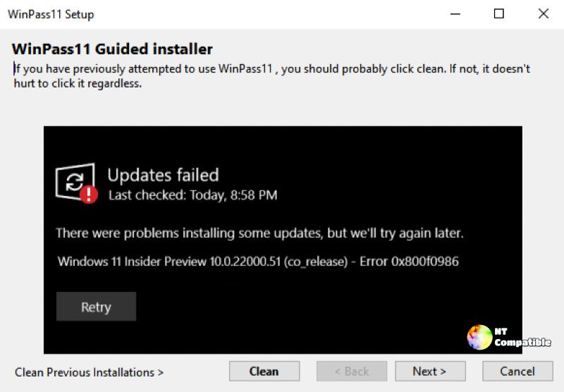The image size is (564, 392).
Task: Close the WinPass11 Setup window
Action: [544, 14]
